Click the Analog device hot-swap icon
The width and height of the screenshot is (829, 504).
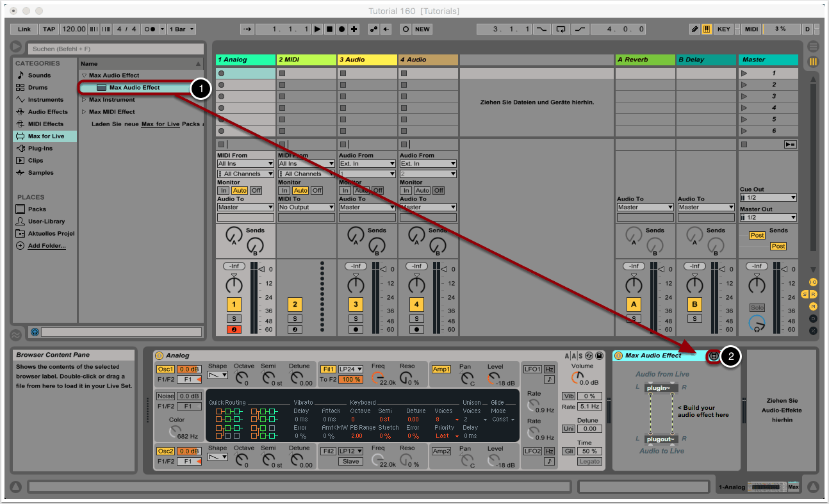click(x=589, y=355)
